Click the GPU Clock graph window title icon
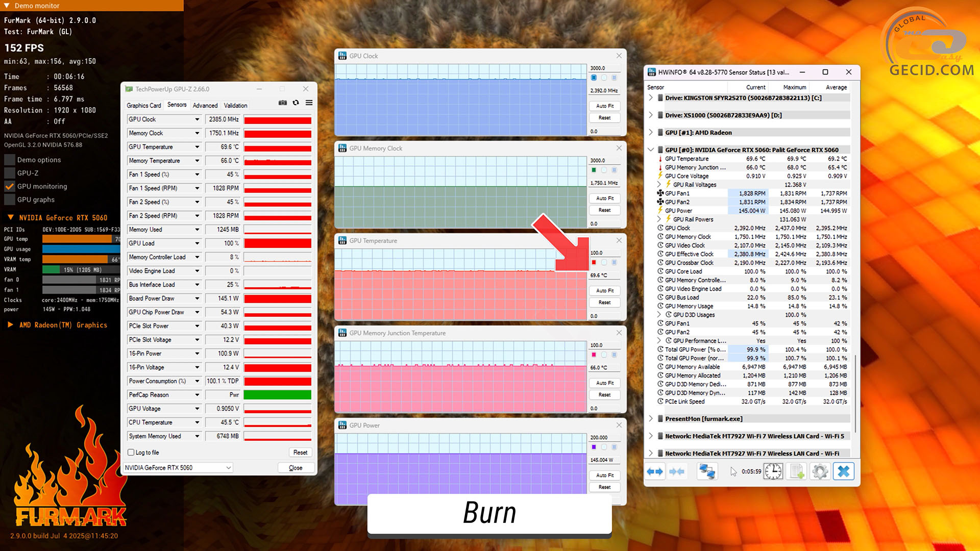 click(x=342, y=56)
